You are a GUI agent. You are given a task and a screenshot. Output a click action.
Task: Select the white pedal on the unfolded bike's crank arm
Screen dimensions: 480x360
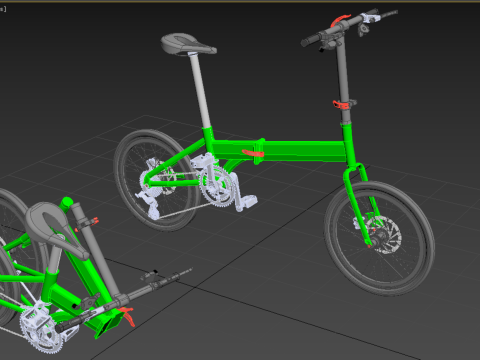[248, 201]
